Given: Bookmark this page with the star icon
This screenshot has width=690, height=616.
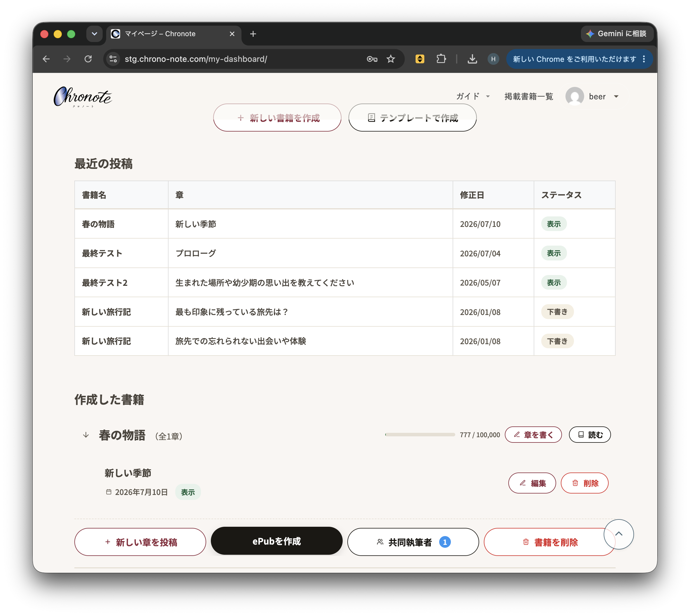Looking at the screenshot, I should [x=391, y=59].
